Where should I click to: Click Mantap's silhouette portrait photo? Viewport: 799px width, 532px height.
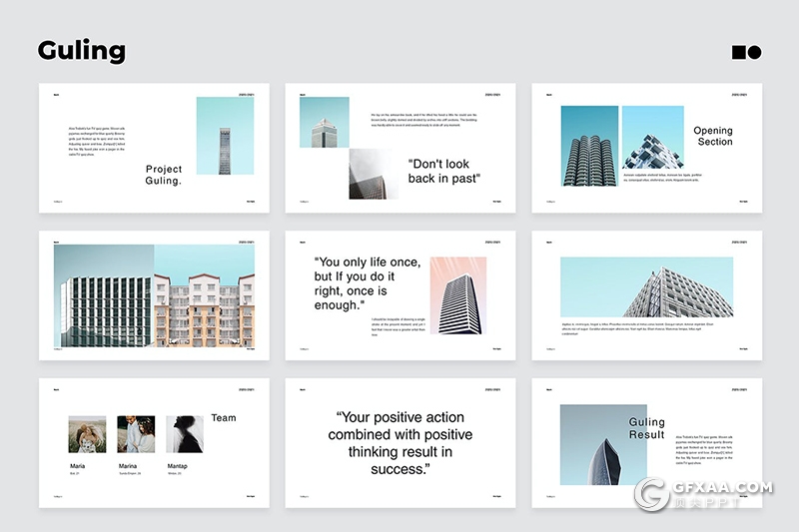point(185,435)
